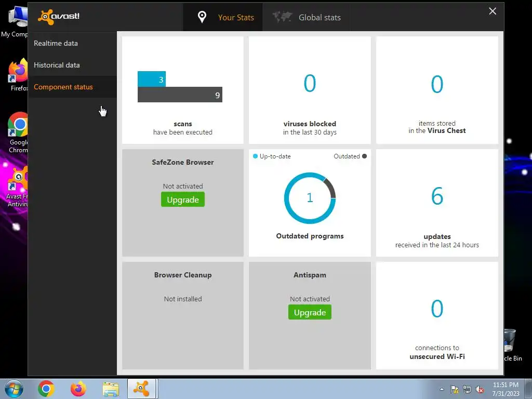
Task: Click the viruses blocked count 0
Action: [310, 84]
